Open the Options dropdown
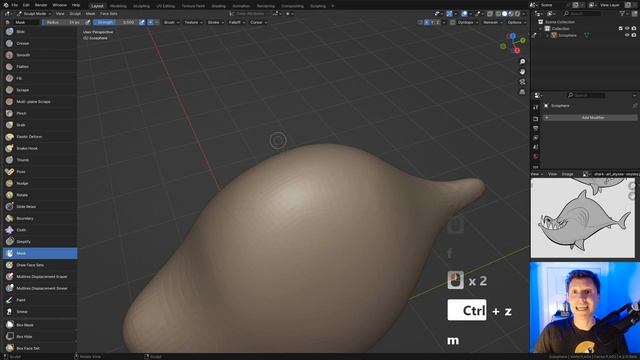The width and height of the screenshot is (640, 360). point(517,22)
